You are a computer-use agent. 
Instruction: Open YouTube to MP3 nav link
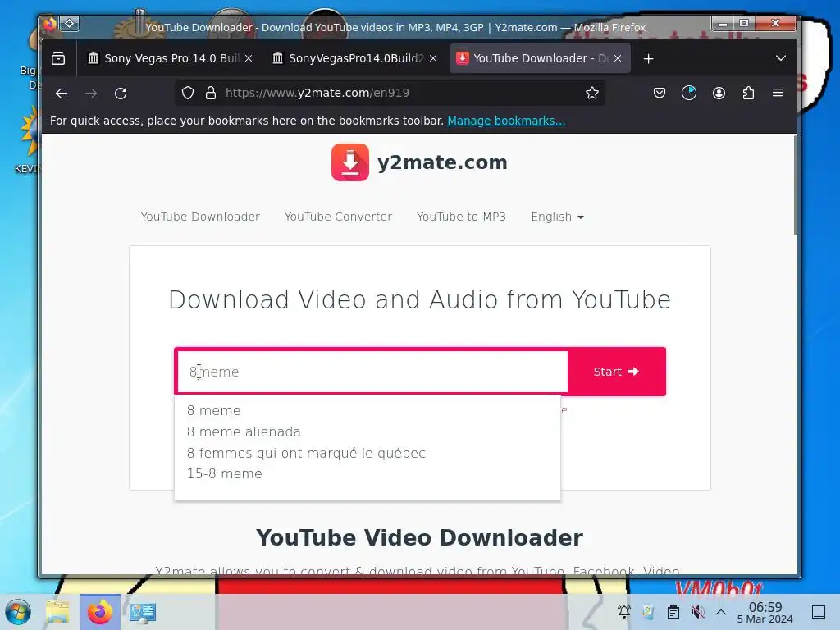pos(461,217)
